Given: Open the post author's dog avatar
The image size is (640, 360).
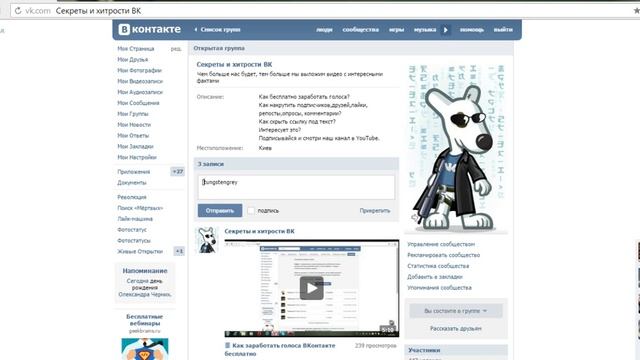Looking at the screenshot, I should click(x=207, y=240).
